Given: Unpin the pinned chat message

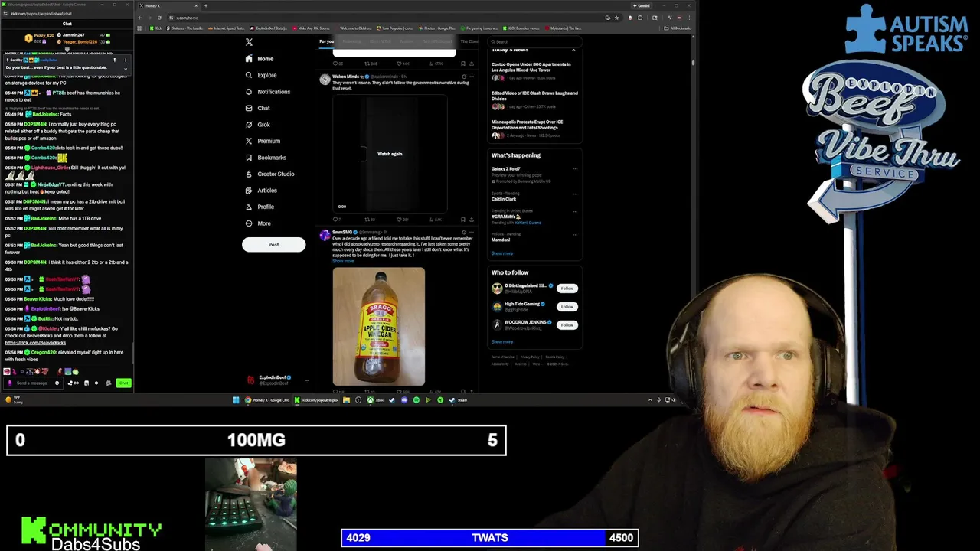Looking at the screenshot, I should point(115,60).
